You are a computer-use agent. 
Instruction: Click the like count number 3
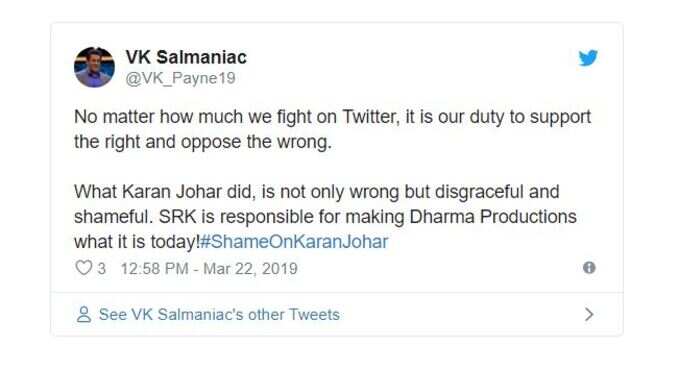[101, 269]
